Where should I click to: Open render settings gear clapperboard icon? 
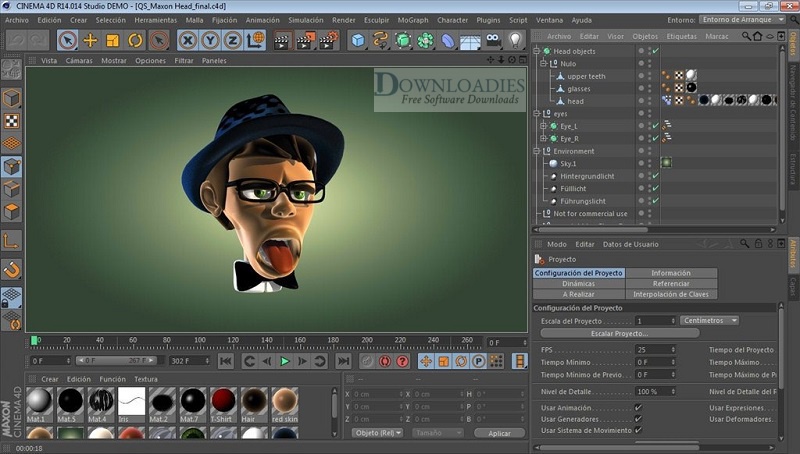click(329, 40)
